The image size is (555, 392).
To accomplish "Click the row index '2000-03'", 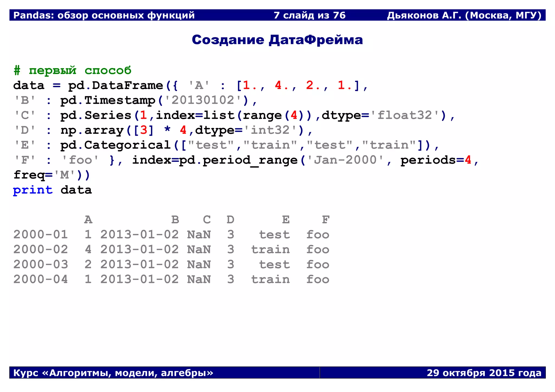I will [41, 264].
